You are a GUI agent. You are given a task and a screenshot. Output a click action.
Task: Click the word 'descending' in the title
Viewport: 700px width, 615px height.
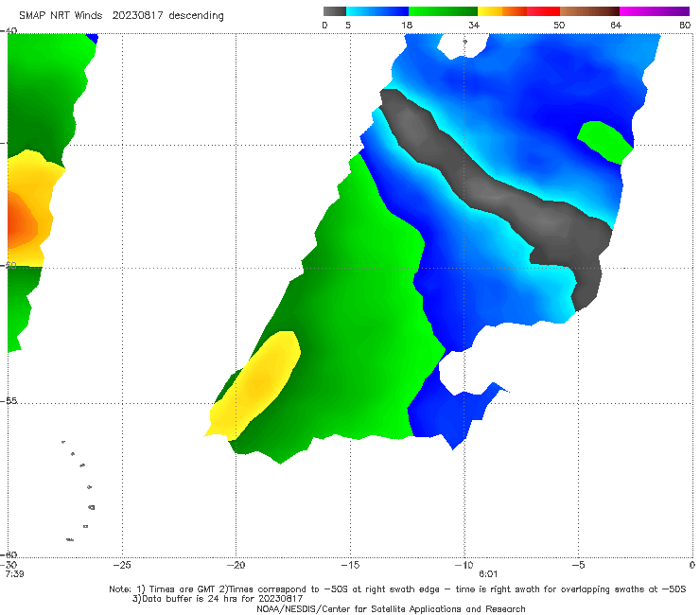[x=197, y=16]
